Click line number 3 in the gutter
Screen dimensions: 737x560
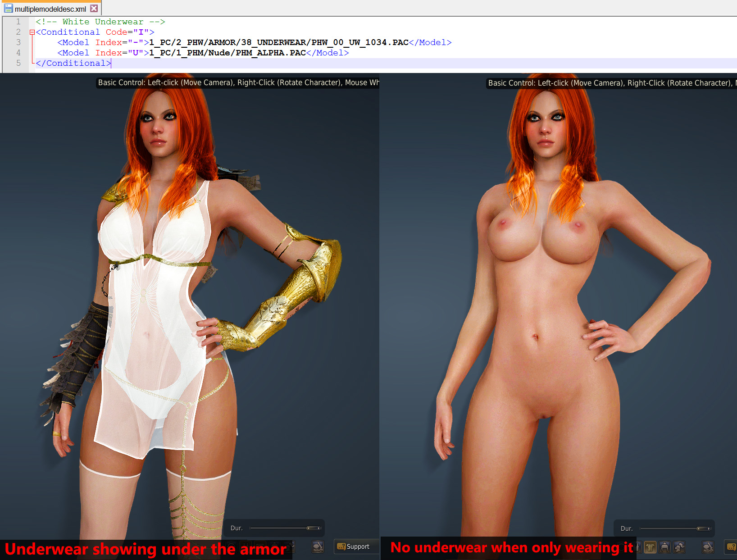[18, 42]
